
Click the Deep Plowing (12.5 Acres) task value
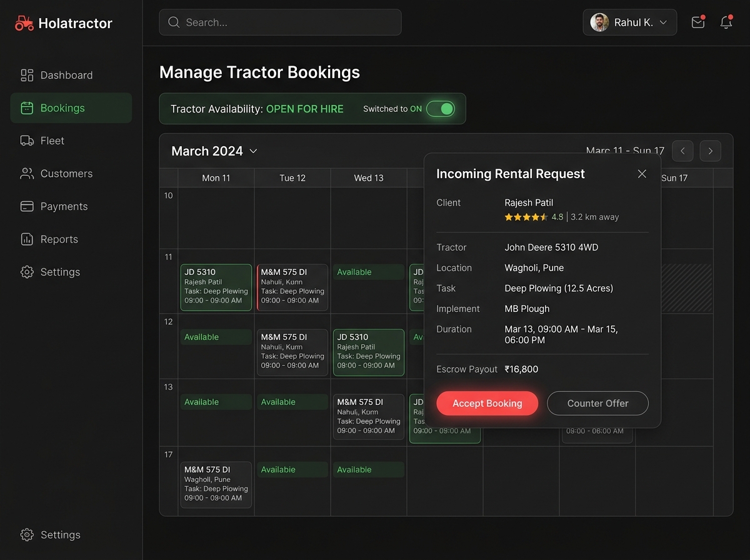click(559, 288)
